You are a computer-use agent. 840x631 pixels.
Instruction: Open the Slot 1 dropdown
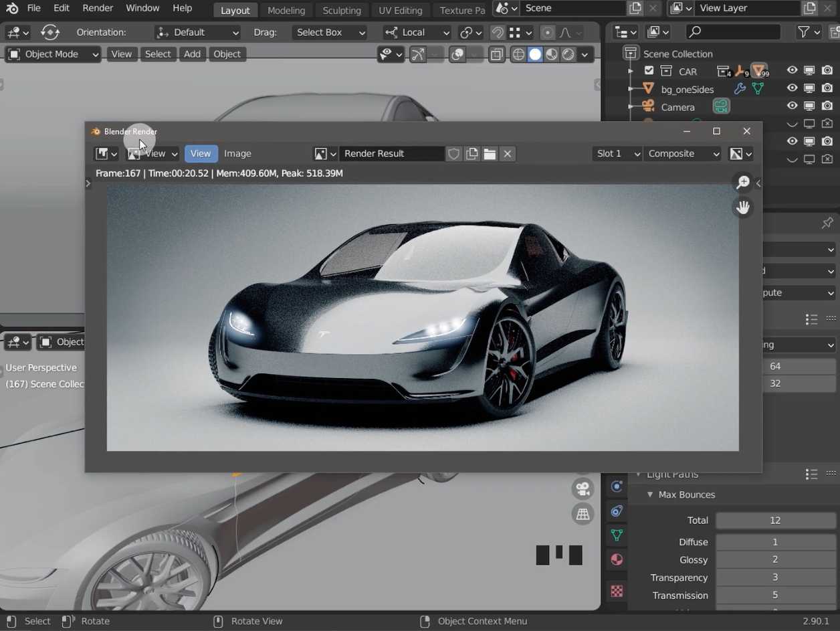[x=617, y=154]
